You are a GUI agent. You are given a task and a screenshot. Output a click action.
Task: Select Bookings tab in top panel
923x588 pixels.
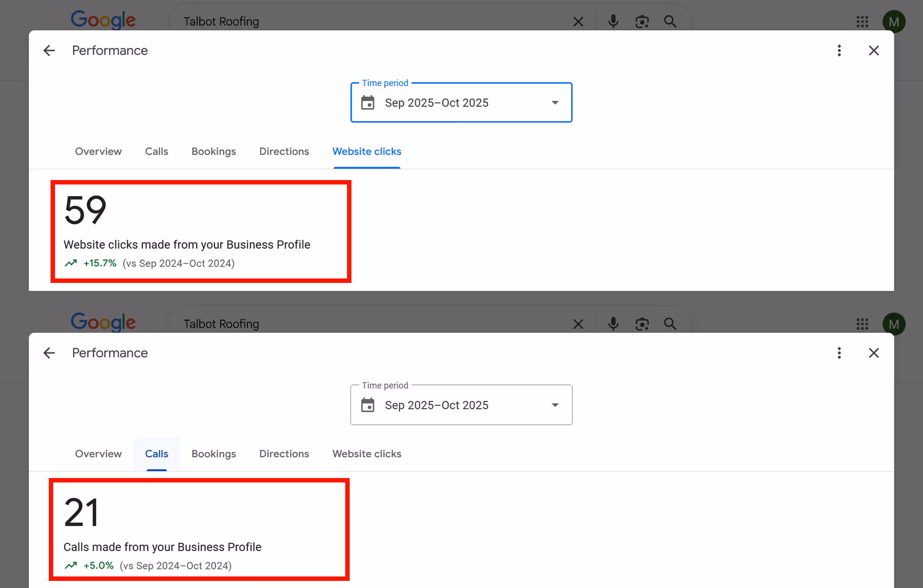[213, 151]
